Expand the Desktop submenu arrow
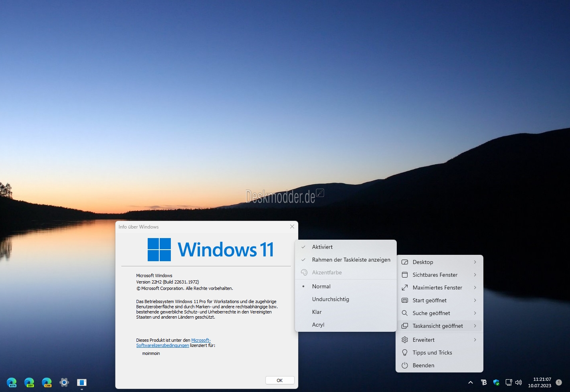Image resolution: width=570 pixels, height=392 pixels. [x=475, y=262]
